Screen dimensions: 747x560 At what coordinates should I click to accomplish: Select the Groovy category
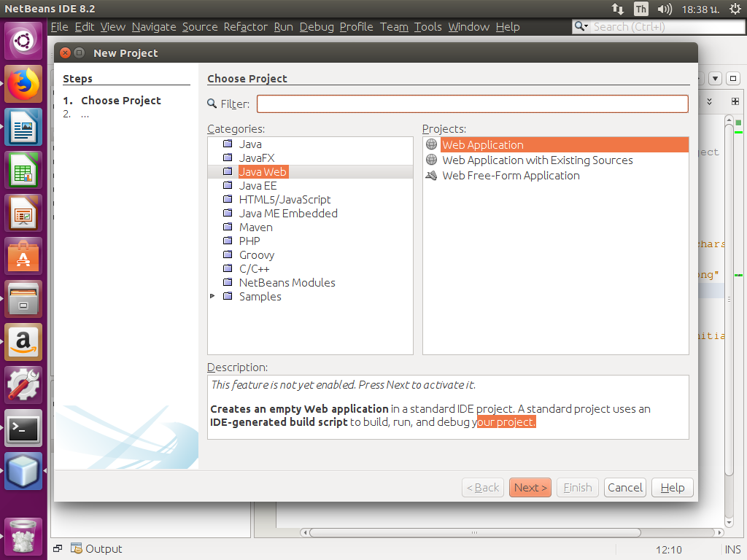tap(257, 254)
